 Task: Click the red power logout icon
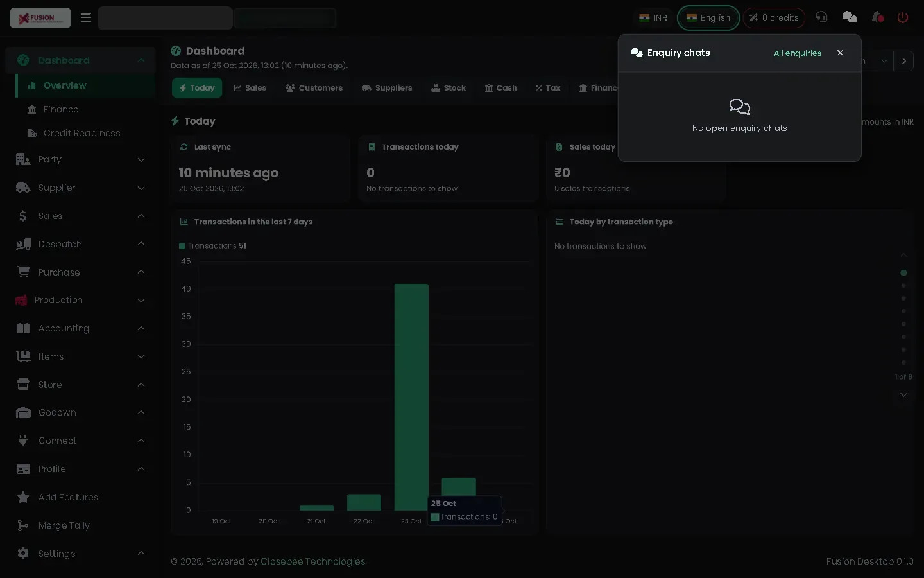pyautogui.click(x=903, y=17)
